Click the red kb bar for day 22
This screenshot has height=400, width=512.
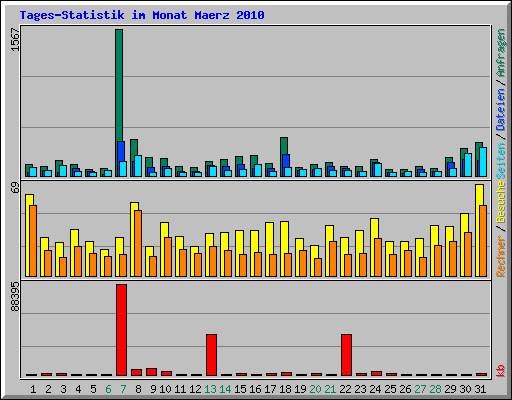(346, 355)
